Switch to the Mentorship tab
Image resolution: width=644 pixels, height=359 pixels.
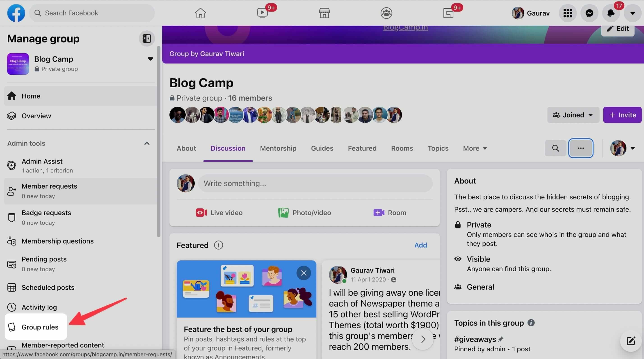coord(278,148)
